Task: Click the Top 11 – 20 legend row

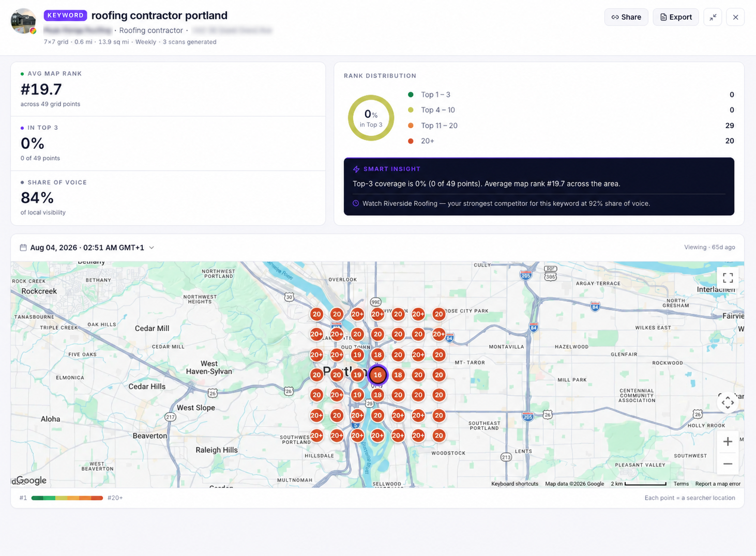Action: 571,126
